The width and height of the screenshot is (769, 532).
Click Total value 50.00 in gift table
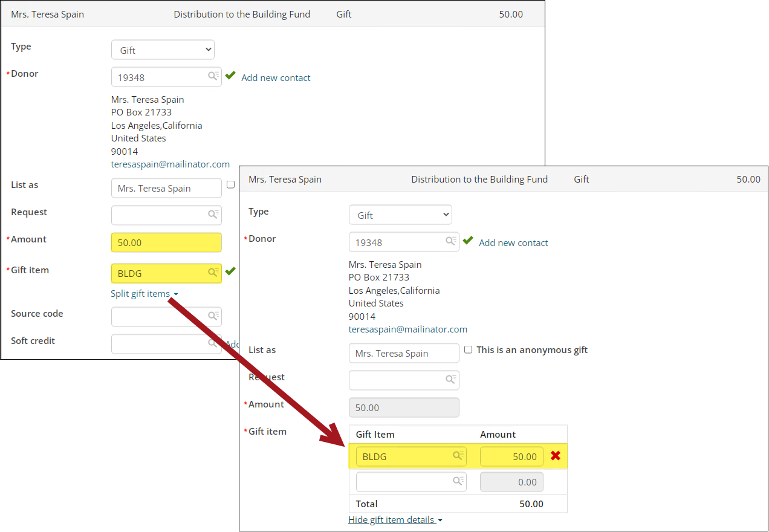pos(531,504)
